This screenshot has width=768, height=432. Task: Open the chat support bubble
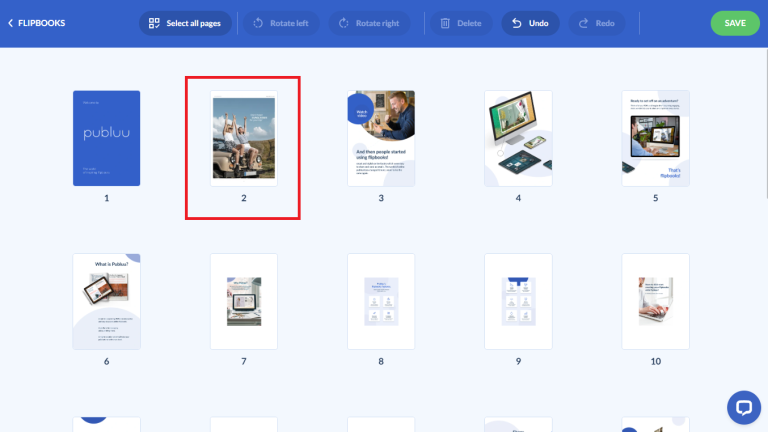pos(744,408)
